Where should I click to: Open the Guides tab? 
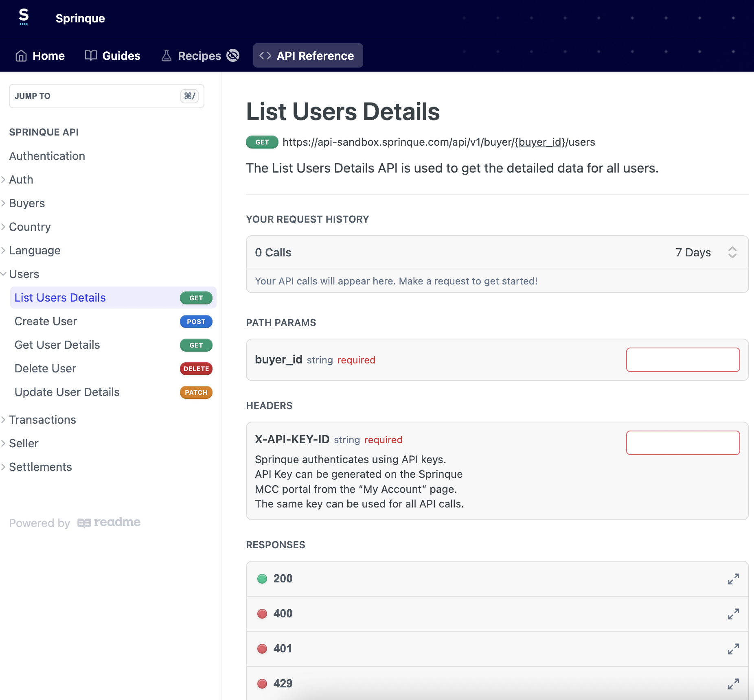(x=112, y=56)
